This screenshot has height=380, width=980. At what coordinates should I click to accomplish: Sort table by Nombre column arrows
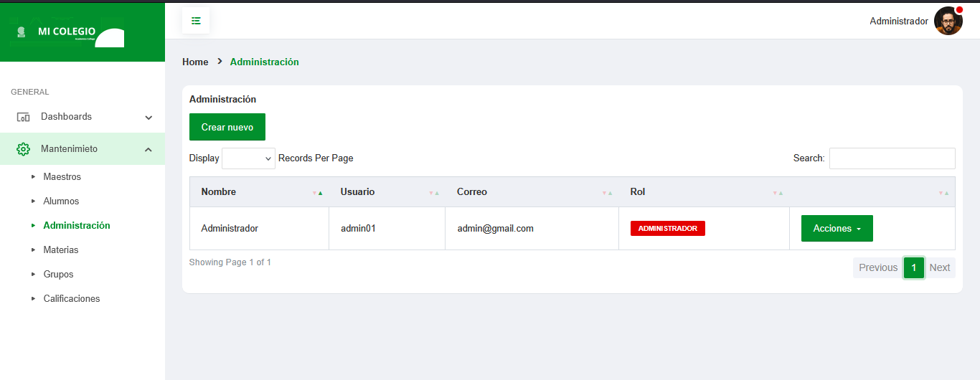tap(317, 193)
